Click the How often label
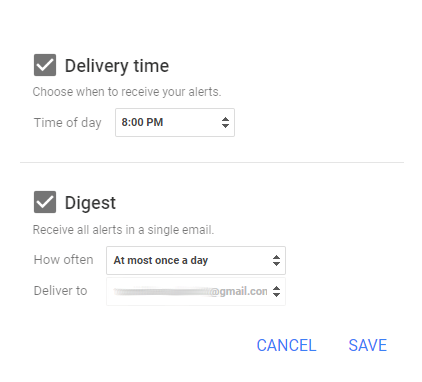 click(64, 260)
